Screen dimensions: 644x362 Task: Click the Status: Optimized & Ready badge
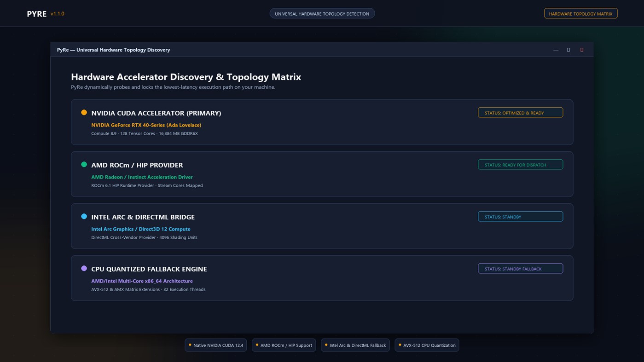point(520,113)
